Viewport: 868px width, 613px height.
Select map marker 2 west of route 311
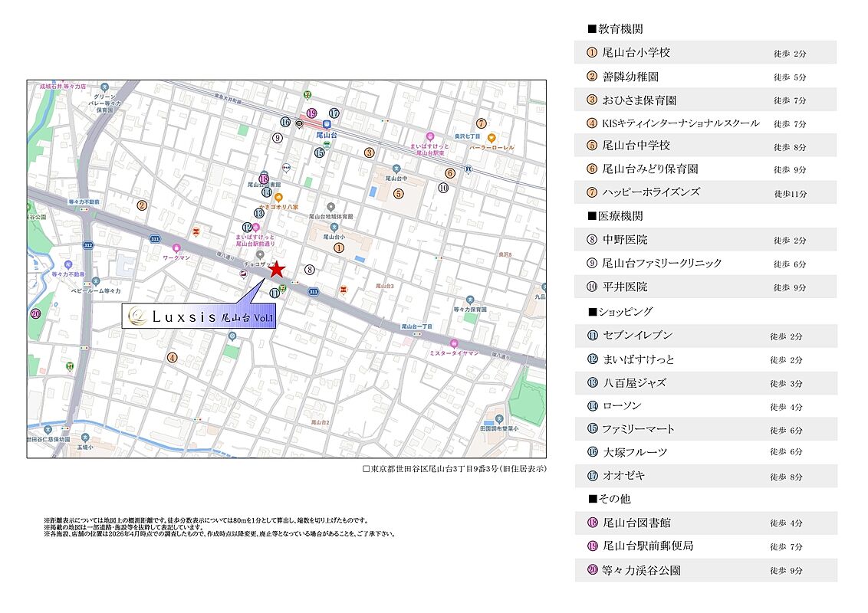click(x=142, y=205)
